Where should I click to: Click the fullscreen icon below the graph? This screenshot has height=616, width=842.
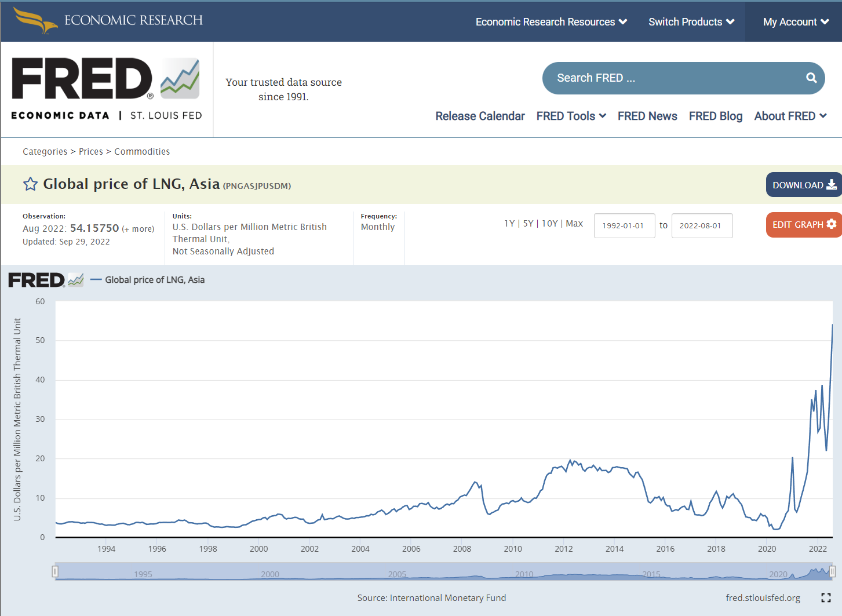(826, 597)
